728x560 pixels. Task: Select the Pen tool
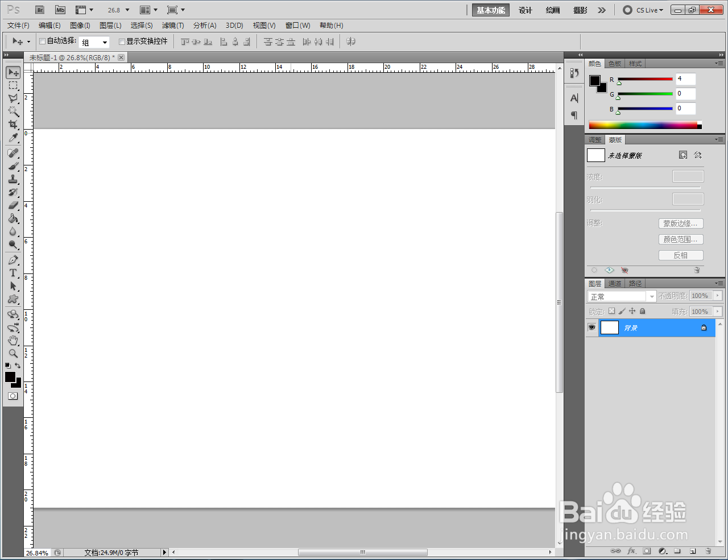coord(13,260)
